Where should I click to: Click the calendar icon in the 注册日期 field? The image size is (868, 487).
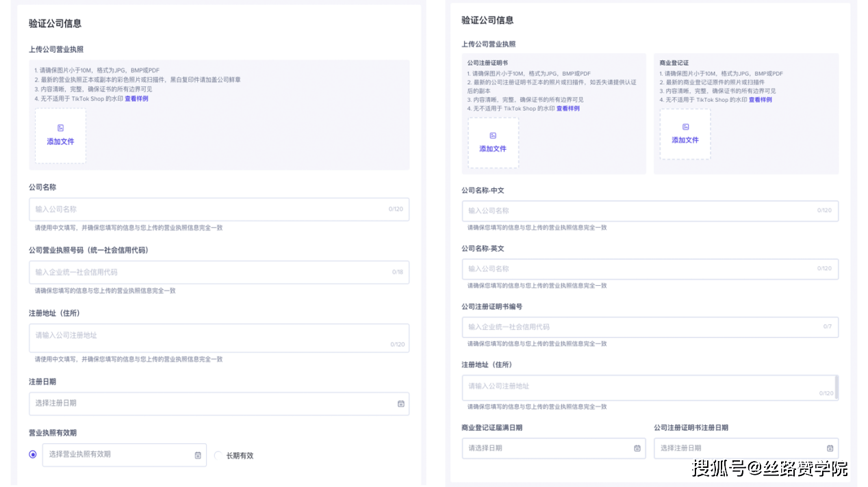[x=401, y=404]
